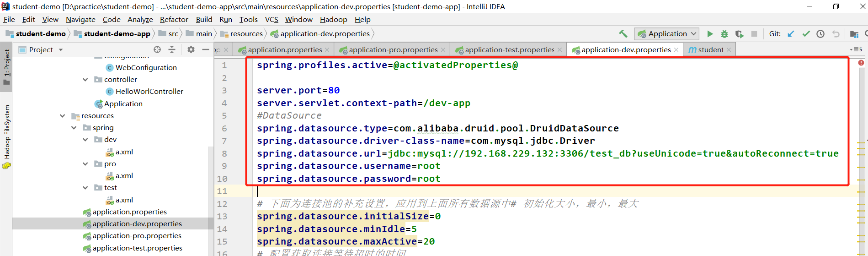Open the File menu
Viewport: 868px width, 256px height.
[x=9, y=19]
